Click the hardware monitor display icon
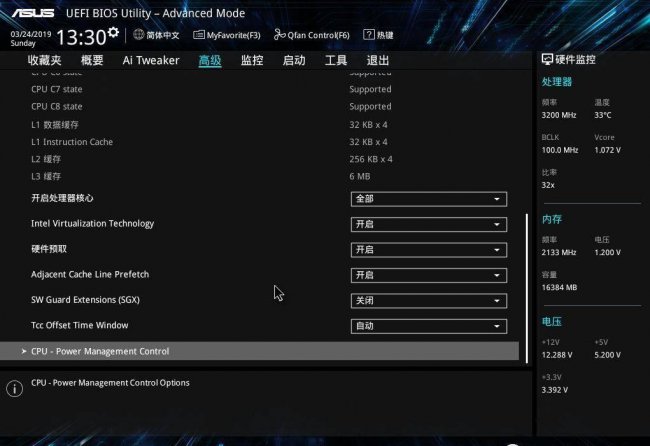This screenshot has width=650, height=446. [x=547, y=60]
